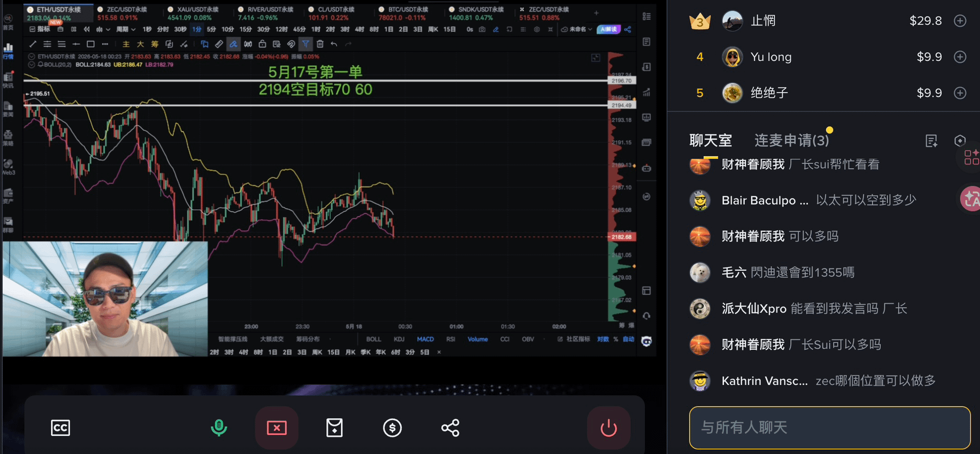Image resolution: width=980 pixels, height=454 pixels.
Task: Open 社区指标 community indicators
Action: [x=574, y=339]
